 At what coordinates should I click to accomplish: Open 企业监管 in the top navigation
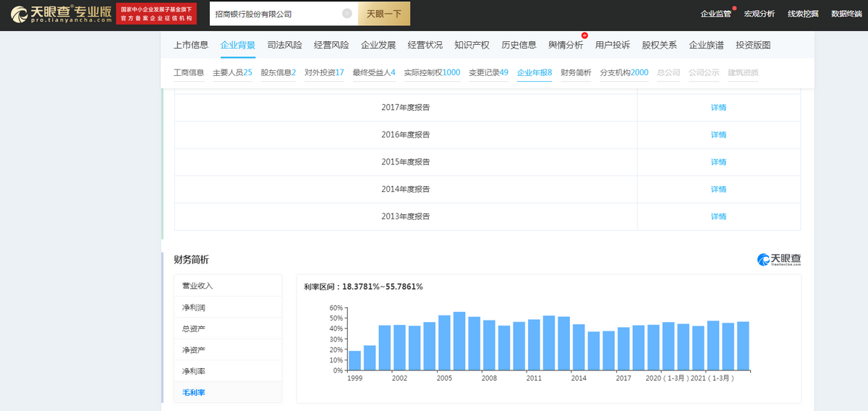pyautogui.click(x=715, y=14)
